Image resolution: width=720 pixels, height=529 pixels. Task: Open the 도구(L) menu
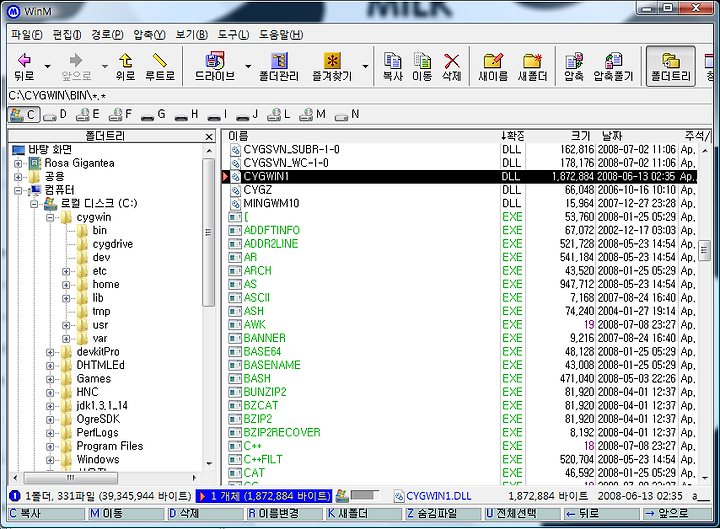(x=233, y=35)
